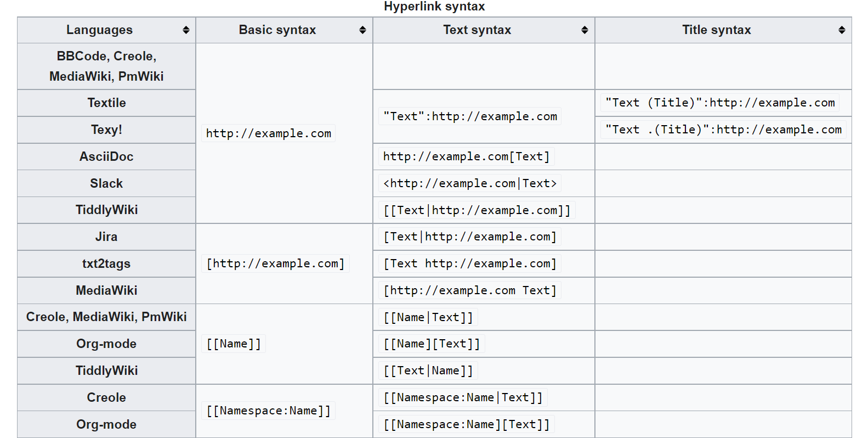Select the single Creole row header
868x438 pixels.
coord(106,398)
